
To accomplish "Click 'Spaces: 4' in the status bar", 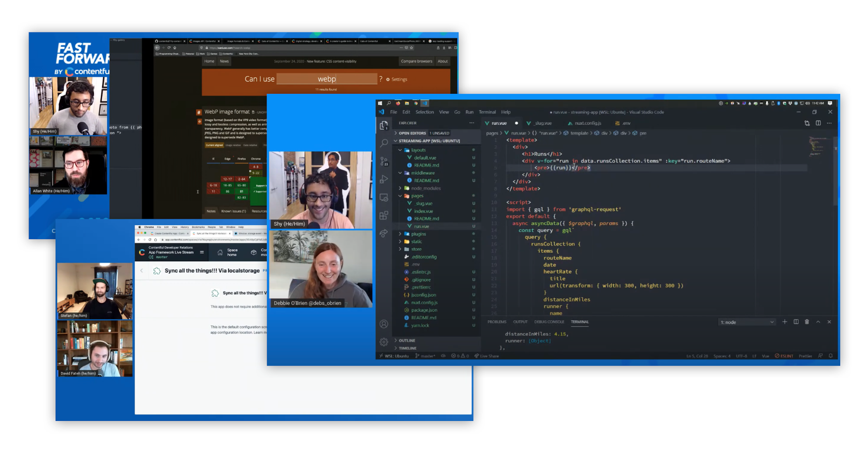I will 722,356.
